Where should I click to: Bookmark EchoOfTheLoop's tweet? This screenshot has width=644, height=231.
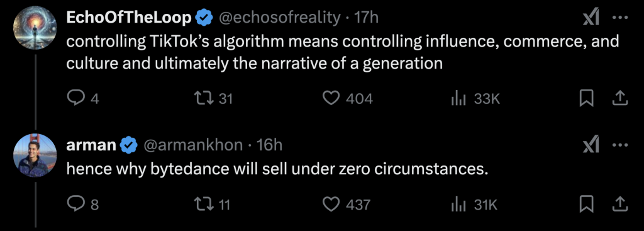click(587, 99)
